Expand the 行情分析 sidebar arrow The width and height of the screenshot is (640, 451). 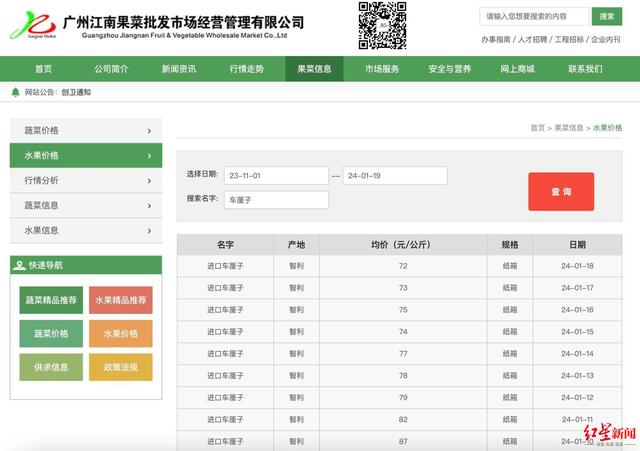point(149,181)
